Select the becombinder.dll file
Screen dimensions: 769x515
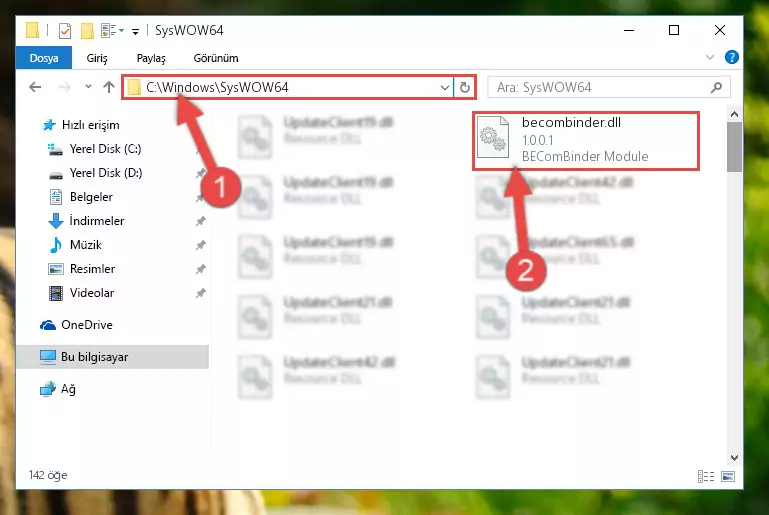(586, 140)
